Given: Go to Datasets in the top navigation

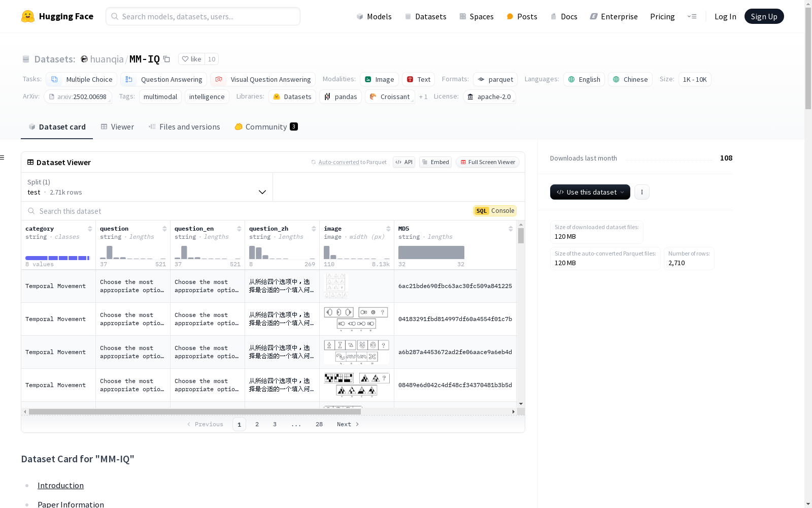Looking at the screenshot, I should coord(425,16).
